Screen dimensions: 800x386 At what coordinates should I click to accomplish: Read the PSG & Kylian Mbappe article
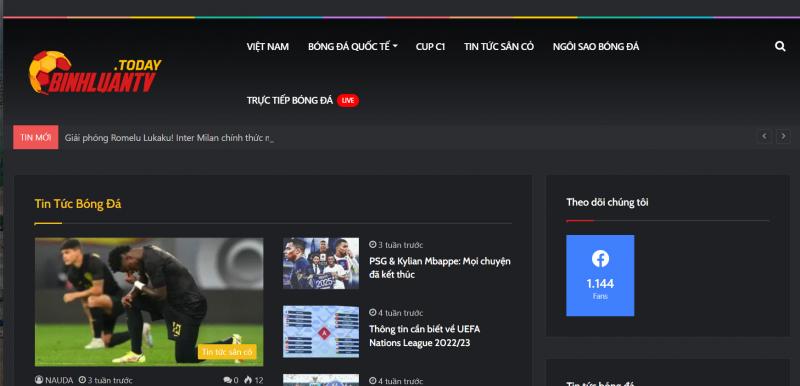click(439, 268)
